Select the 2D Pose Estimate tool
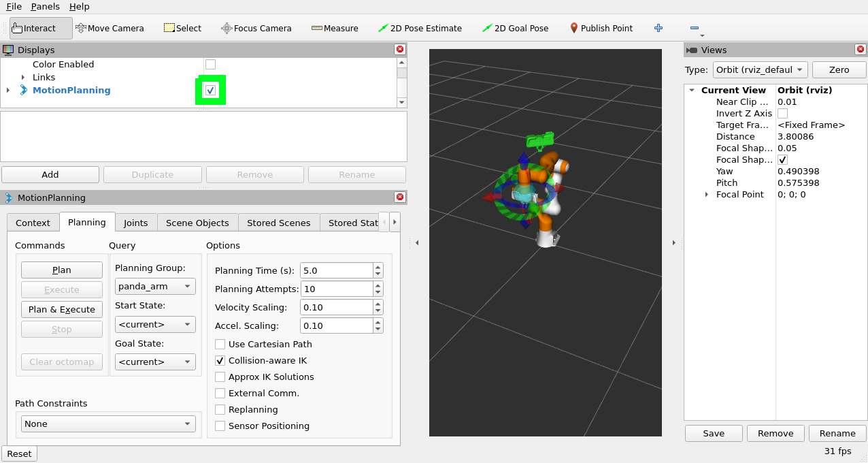This screenshot has width=868, height=463. (x=420, y=28)
